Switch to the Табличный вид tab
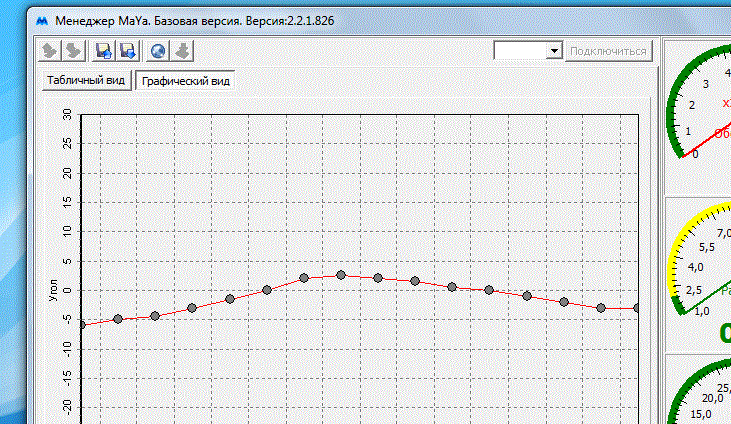The image size is (731, 424). coord(86,81)
